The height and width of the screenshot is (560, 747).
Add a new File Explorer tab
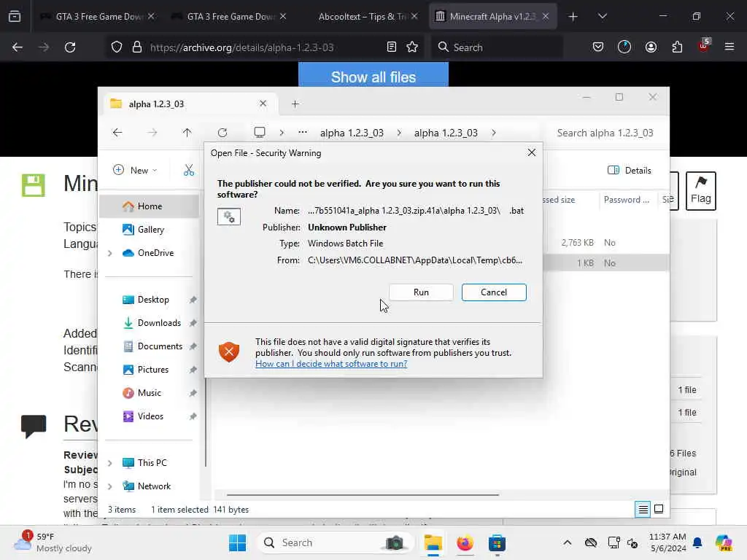tap(295, 104)
